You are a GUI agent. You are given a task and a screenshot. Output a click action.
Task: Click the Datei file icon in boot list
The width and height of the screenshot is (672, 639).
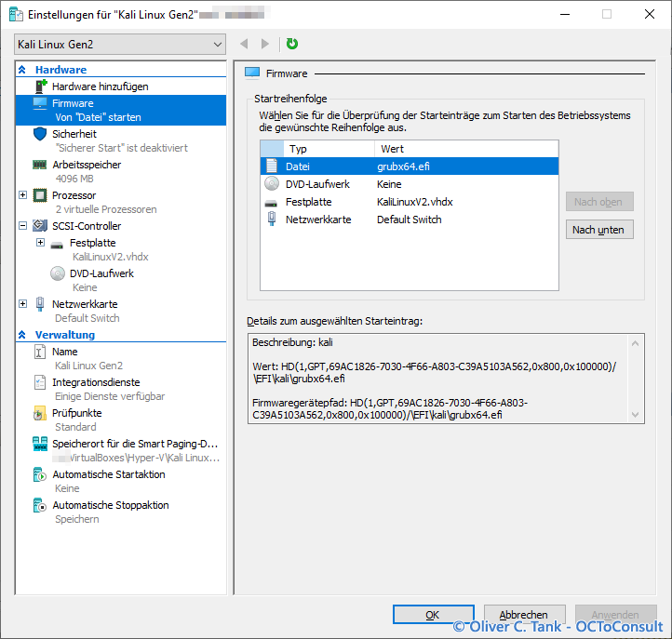[272, 166]
